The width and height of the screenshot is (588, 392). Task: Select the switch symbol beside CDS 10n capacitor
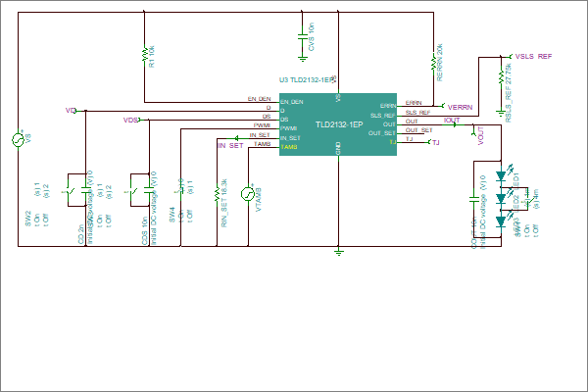[132, 190]
